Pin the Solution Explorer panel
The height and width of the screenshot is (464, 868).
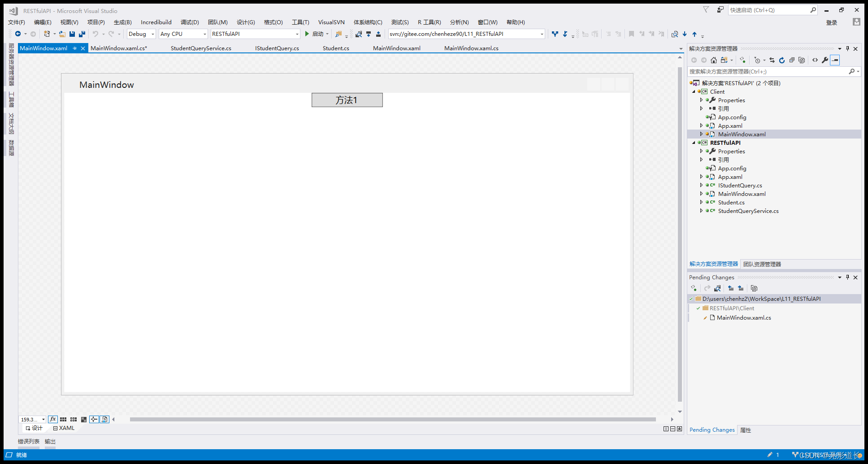[847, 48]
